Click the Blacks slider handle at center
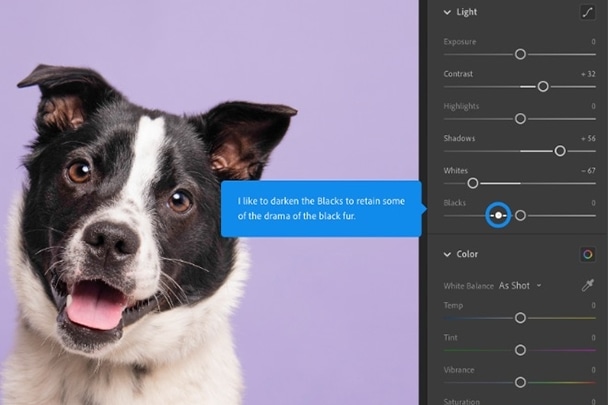Image resolution: width=608 pixels, height=405 pixels. tap(520, 215)
